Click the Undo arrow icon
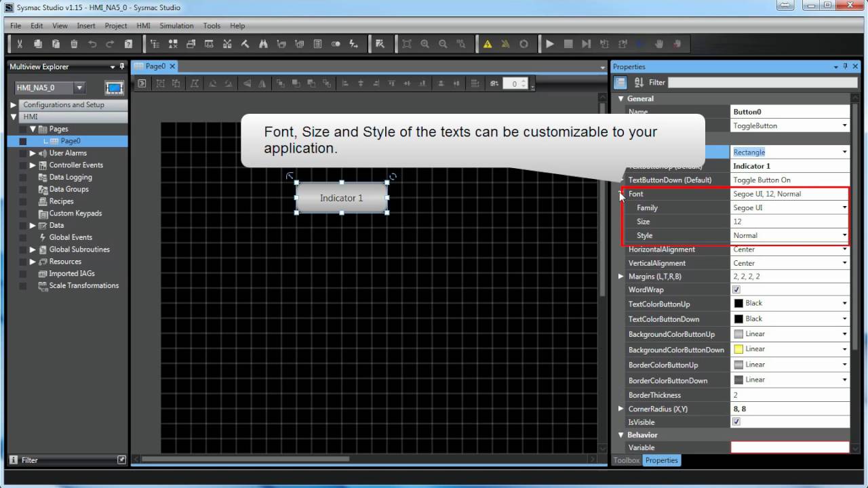 tap(92, 44)
